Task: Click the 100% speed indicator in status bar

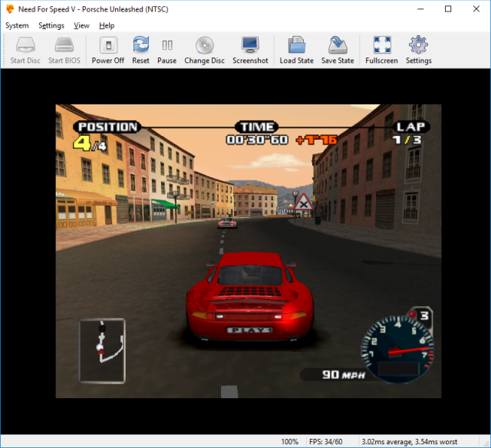Action: click(289, 442)
